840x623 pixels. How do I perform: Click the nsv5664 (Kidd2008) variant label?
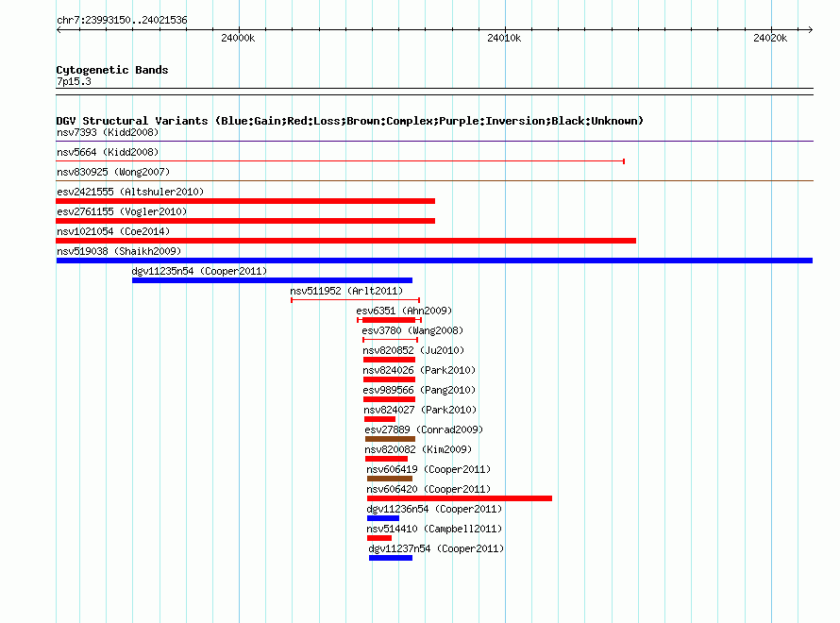pos(108,152)
